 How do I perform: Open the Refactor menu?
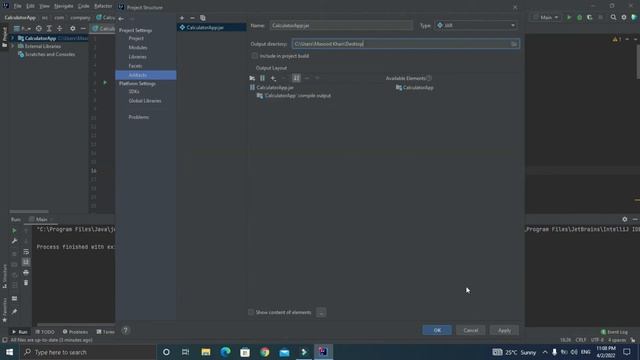103,6
